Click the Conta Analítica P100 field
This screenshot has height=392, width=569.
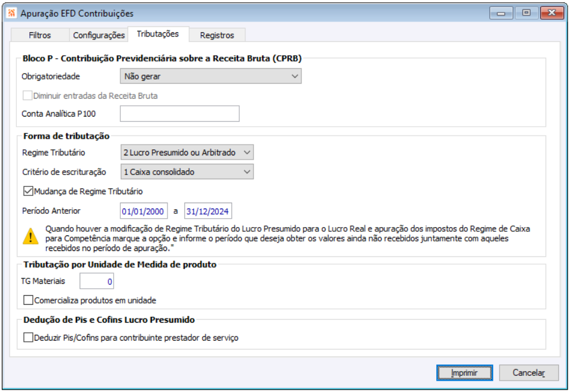point(179,114)
